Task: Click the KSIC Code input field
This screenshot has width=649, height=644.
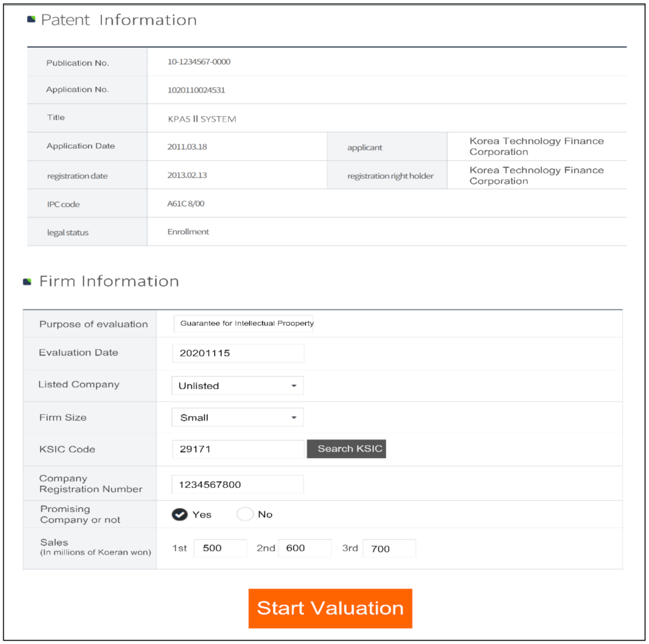Action: coord(238,449)
